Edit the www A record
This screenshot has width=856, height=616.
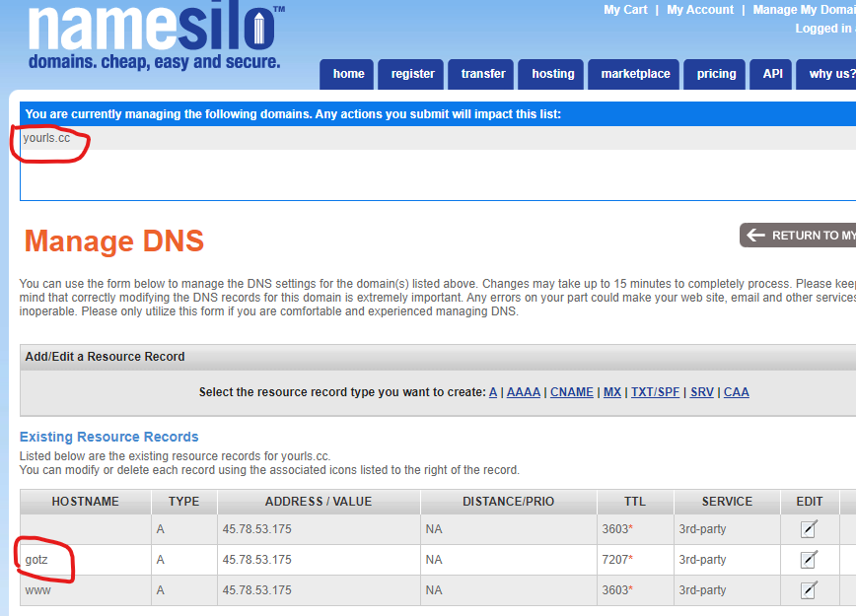coord(809,590)
